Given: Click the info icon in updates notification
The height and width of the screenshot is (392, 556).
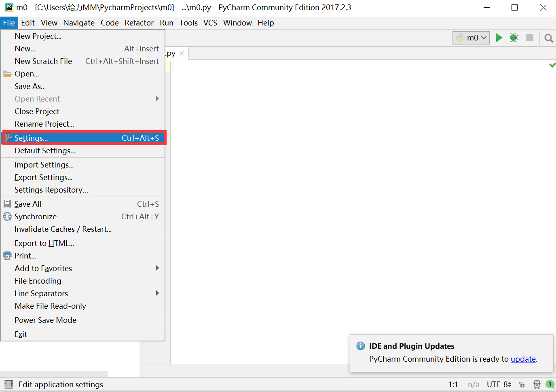Looking at the screenshot, I should tap(361, 346).
